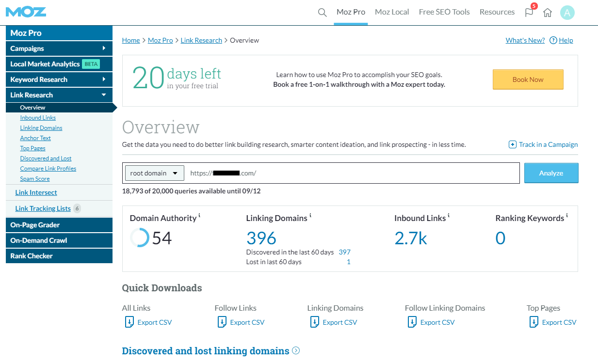Image resolution: width=598 pixels, height=364 pixels.
Task: Click the Help question mark icon
Action: [553, 41]
